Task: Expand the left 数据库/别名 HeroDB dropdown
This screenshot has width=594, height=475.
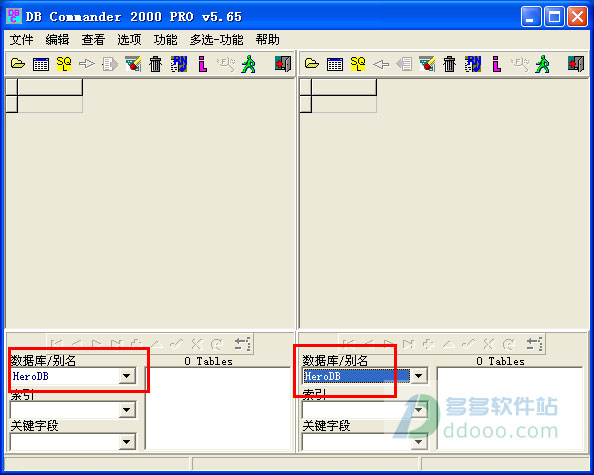Action: 127,376
